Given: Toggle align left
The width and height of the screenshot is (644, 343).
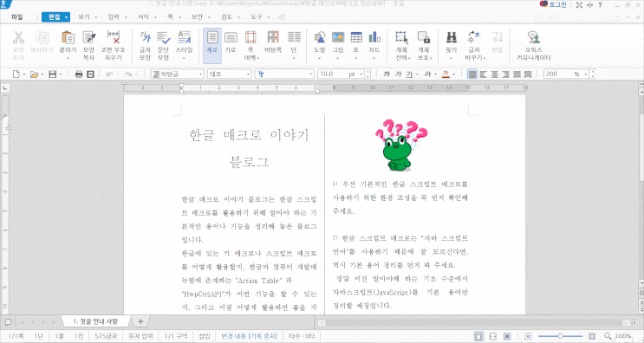Looking at the screenshot, I should click(484, 74).
